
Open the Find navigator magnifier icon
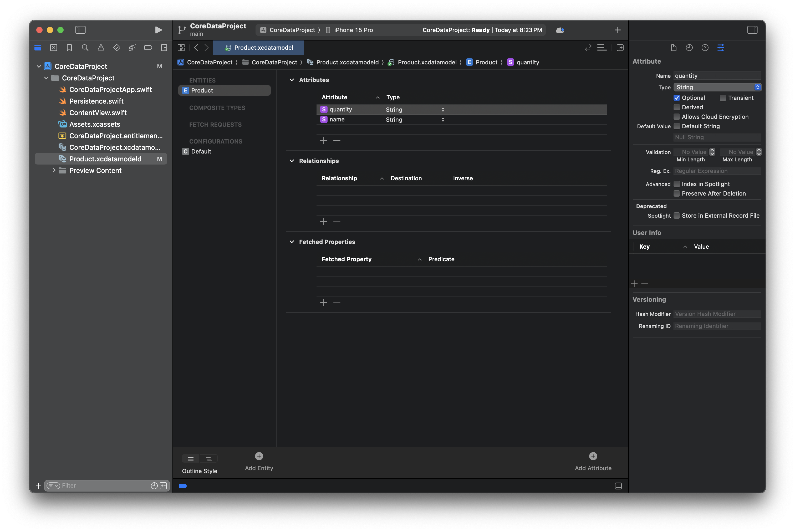(x=85, y=48)
